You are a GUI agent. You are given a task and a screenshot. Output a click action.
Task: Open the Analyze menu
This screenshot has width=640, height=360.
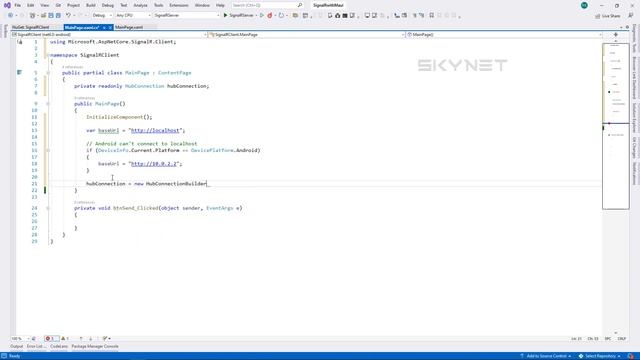(x=140, y=5)
